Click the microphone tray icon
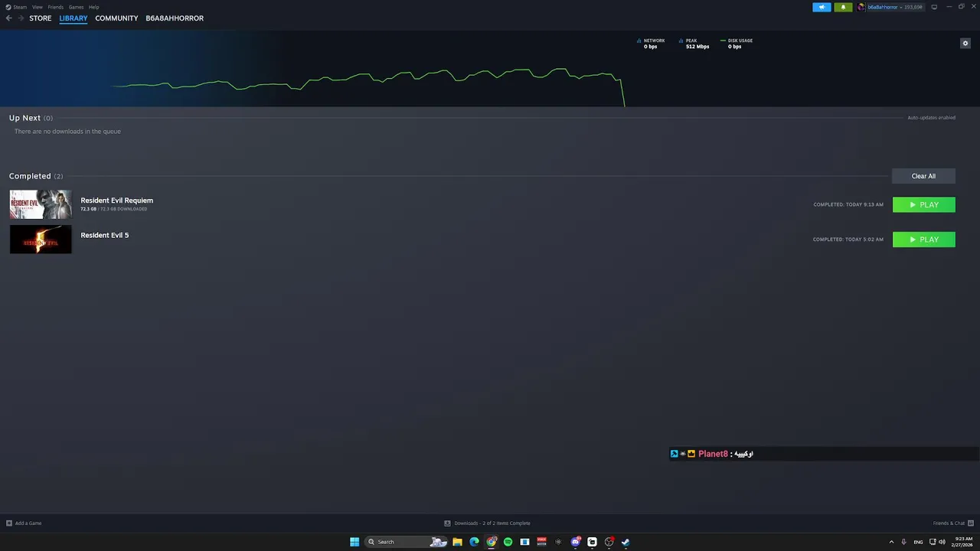This screenshot has width=980, height=551. (904, 542)
